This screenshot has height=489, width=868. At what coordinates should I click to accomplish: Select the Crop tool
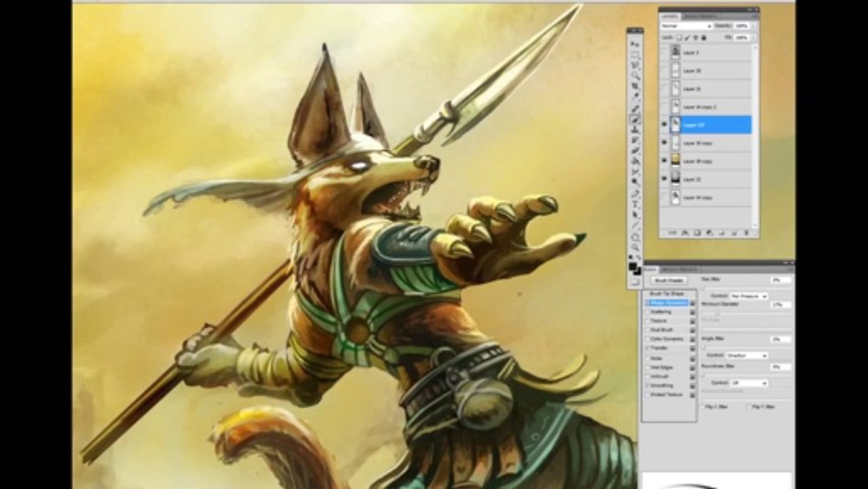pyautogui.click(x=635, y=86)
